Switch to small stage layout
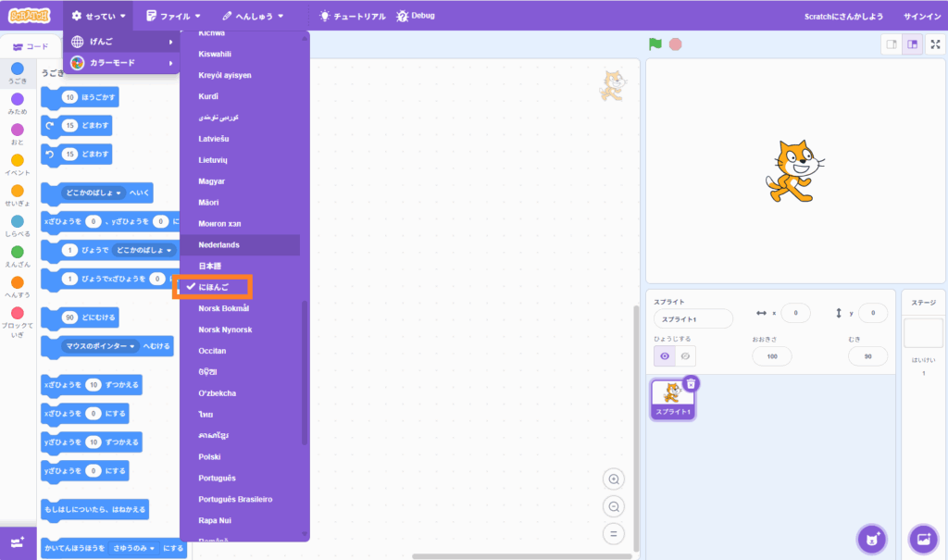 coord(892,44)
